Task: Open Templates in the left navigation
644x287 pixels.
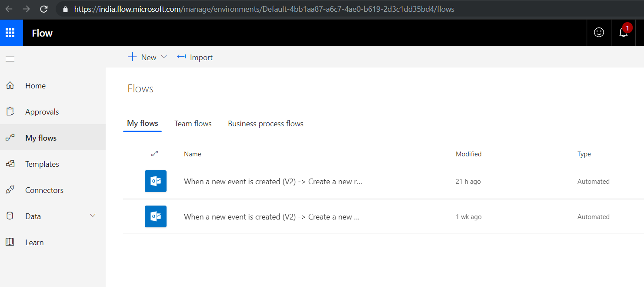Action: pyautogui.click(x=42, y=164)
